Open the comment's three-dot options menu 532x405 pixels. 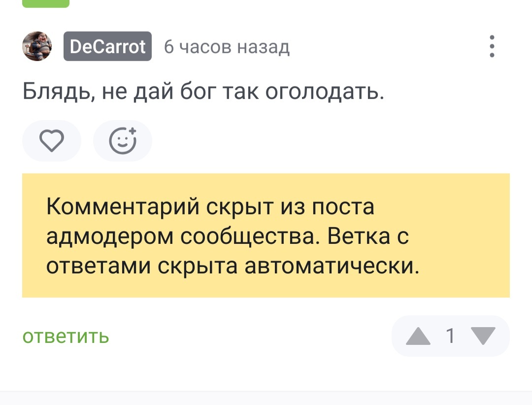(x=492, y=47)
